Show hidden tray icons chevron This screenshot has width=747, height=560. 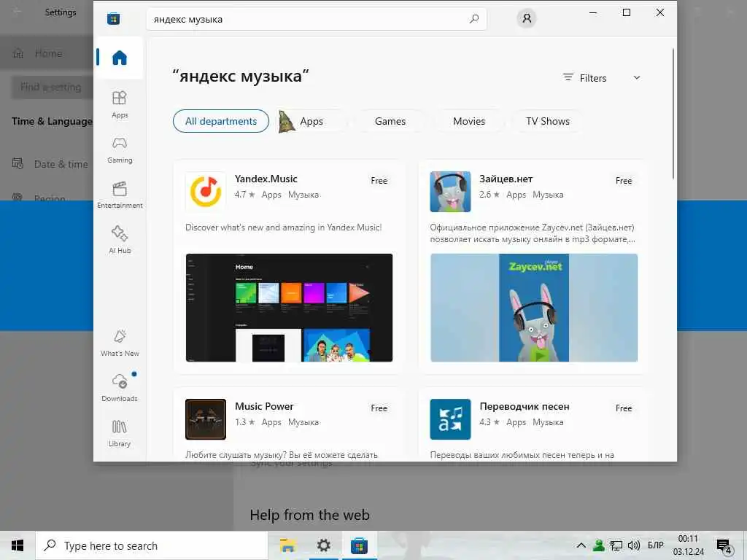(581, 545)
